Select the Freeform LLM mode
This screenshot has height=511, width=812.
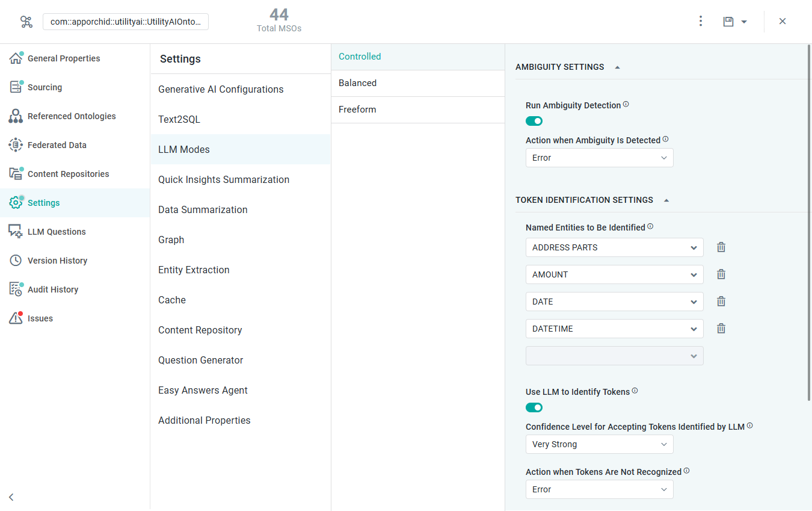click(x=418, y=110)
